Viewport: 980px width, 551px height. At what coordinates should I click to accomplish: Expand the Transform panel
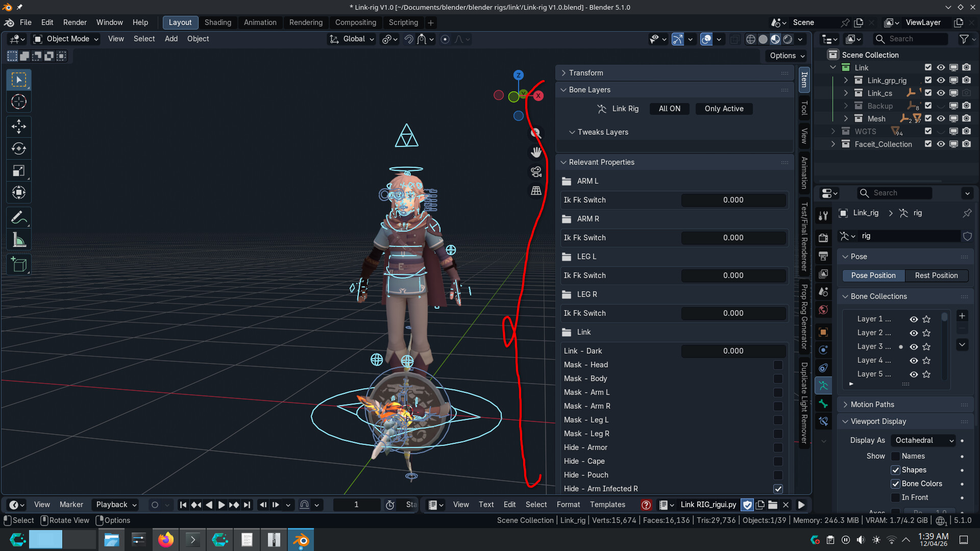click(675, 73)
